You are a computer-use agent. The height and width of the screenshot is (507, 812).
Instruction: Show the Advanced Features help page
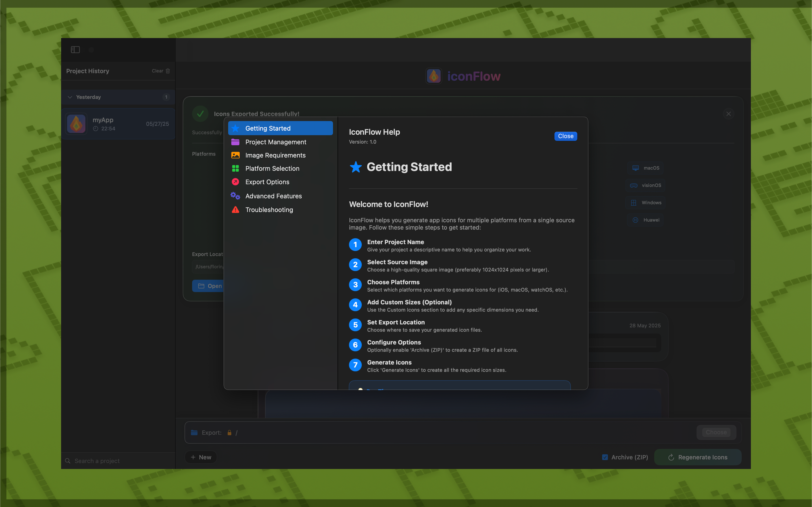(x=273, y=196)
